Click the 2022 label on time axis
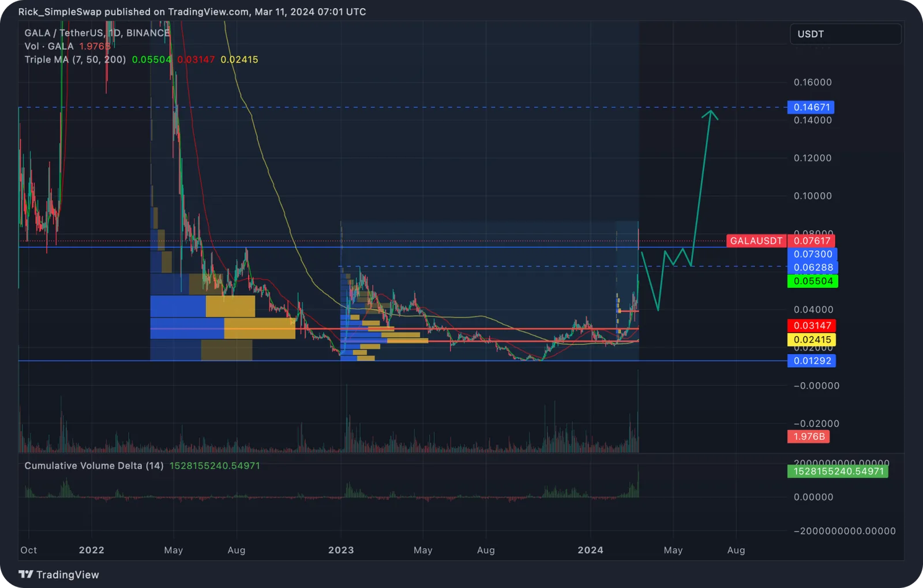 [x=92, y=550]
